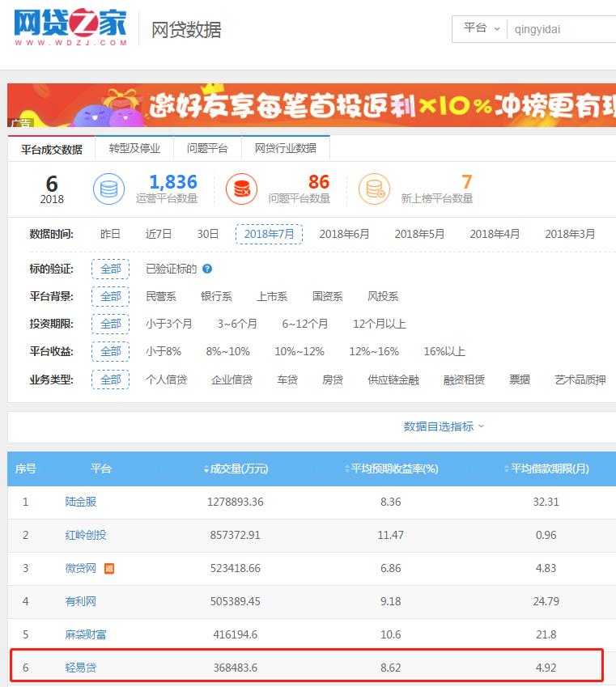Open the 红岭创投 platform link
This screenshot has height=687, width=616.
pyautogui.click(x=86, y=536)
